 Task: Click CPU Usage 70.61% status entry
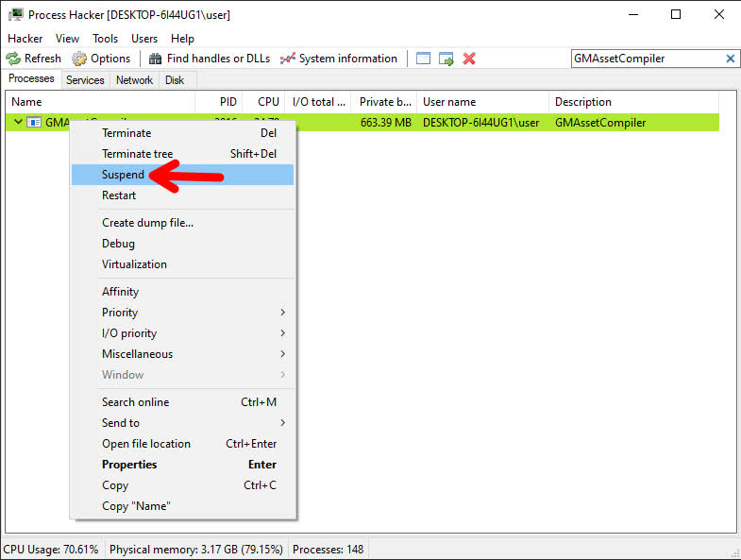tap(51, 549)
